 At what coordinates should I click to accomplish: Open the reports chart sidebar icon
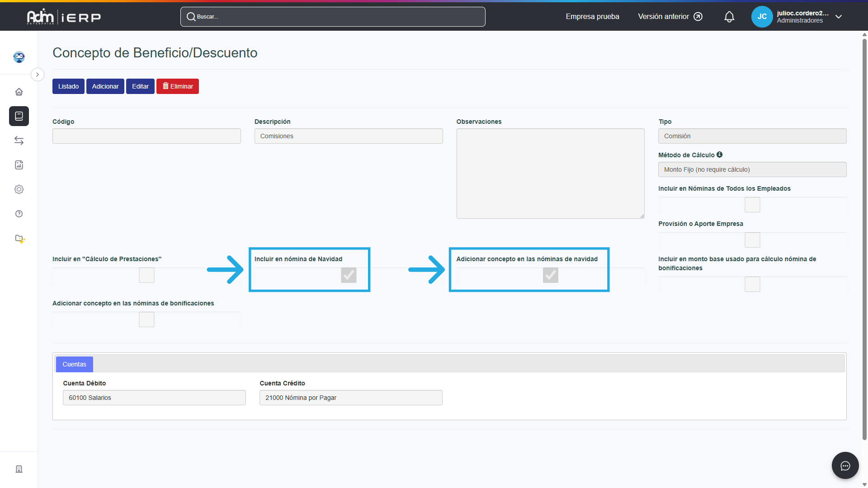click(19, 165)
